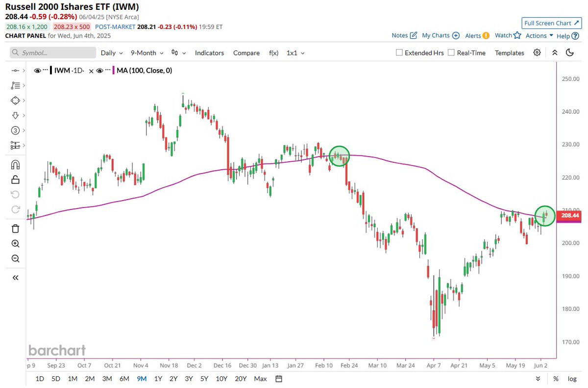Viewport: 588px width, 388px height.
Task: Collapse the chart toolbar with double chevron
Action: 555,52
